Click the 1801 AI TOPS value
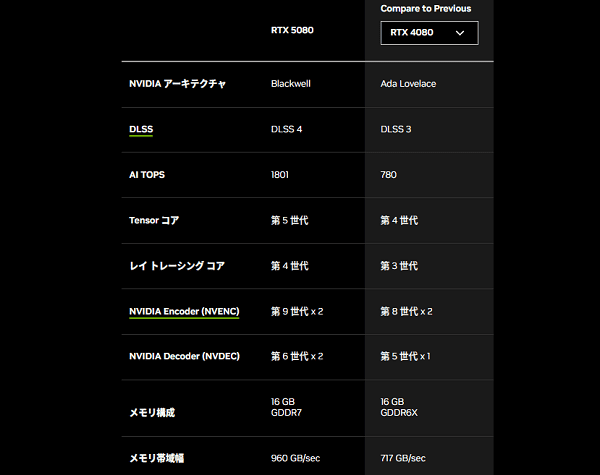 point(280,175)
